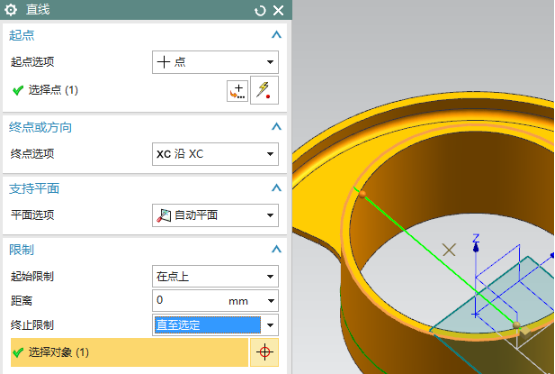Open the 平面选项 自动平面 dropdown
The height and width of the screenshot is (374, 555).
click(x=215, y=215)
